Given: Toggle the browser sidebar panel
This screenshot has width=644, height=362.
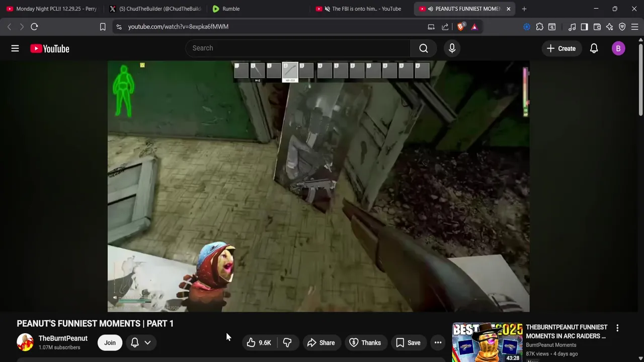Looking at the screenshot, I should [584, 27].
